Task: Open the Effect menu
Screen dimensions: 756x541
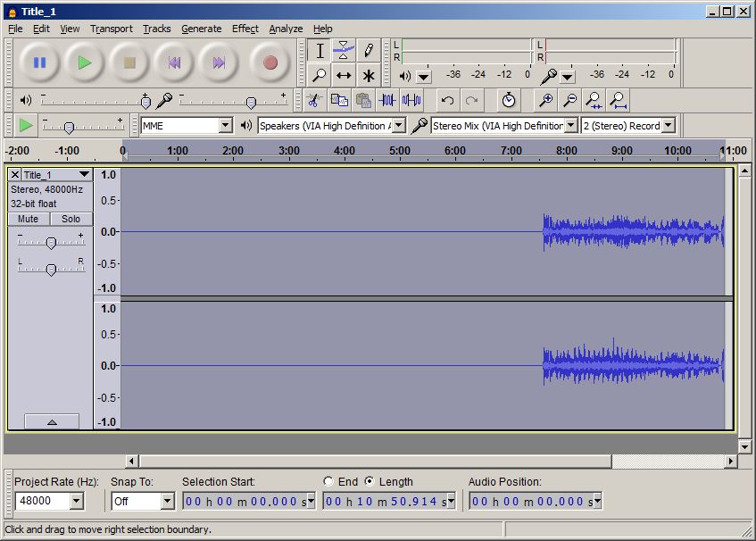Action: click(x=245, y=29)
